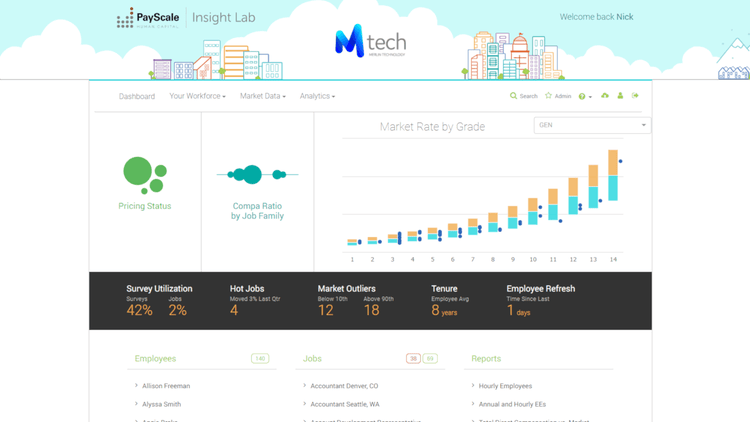Click the Jobs section heading
The width and height of the screenshot is (750, 422).
pos(312,358)
